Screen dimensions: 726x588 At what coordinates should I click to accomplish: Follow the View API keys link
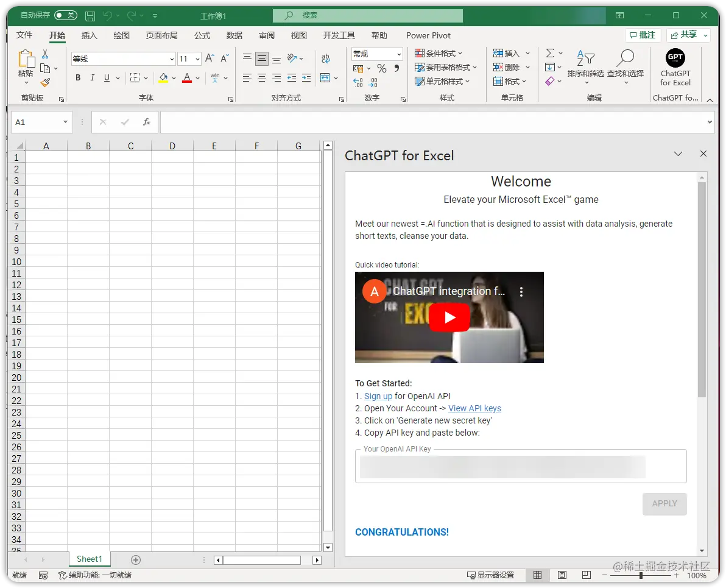474,408
